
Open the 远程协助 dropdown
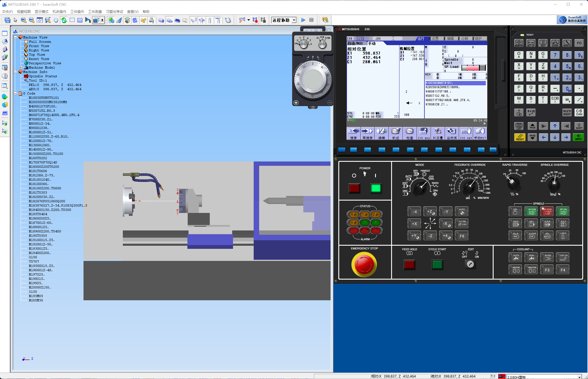(x=294, y=20)
